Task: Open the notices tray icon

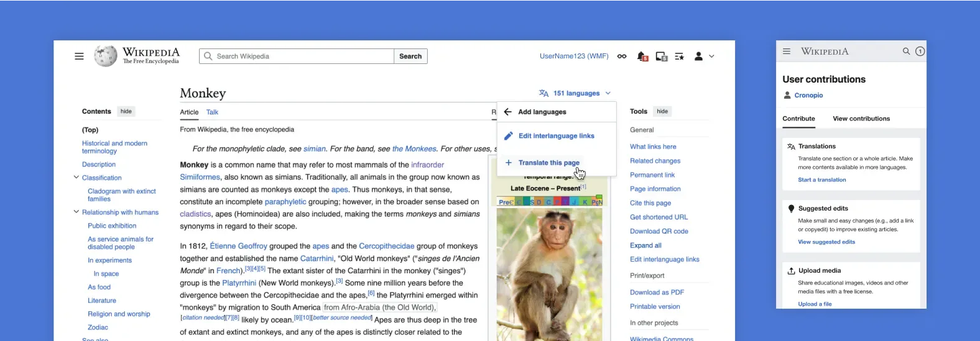Action: point(661,57)
